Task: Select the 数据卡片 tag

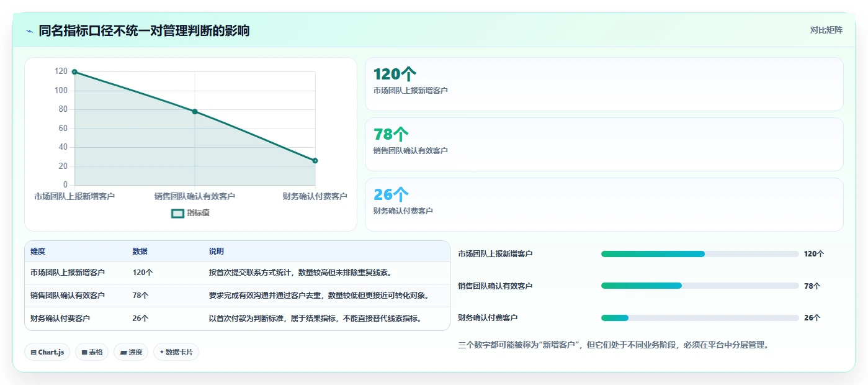Action: [x=176, y=352]
